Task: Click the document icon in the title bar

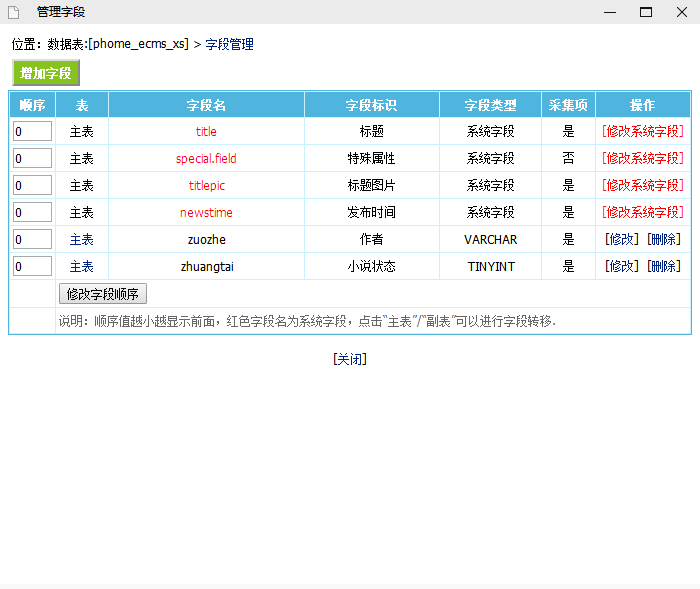Action: click(14, 12)
